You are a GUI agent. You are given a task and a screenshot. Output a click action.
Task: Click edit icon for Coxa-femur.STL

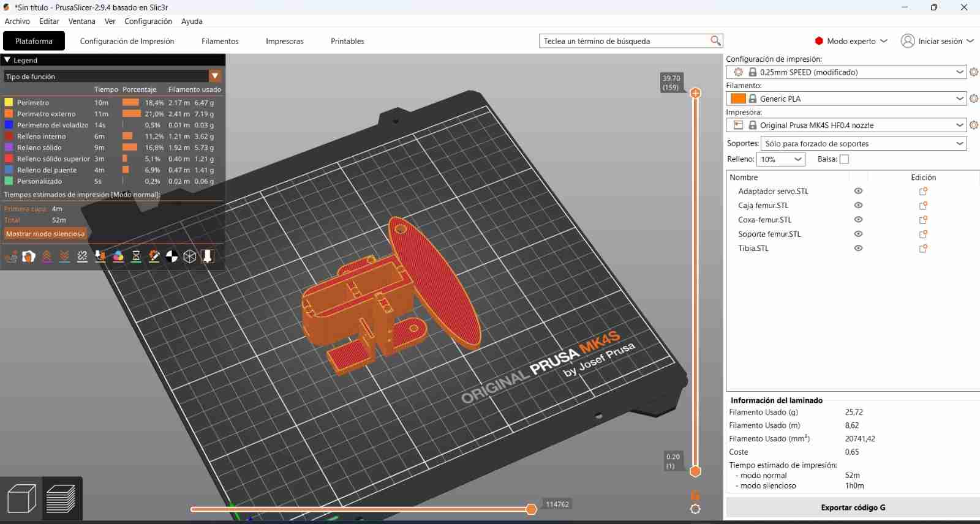pos(923,220)
